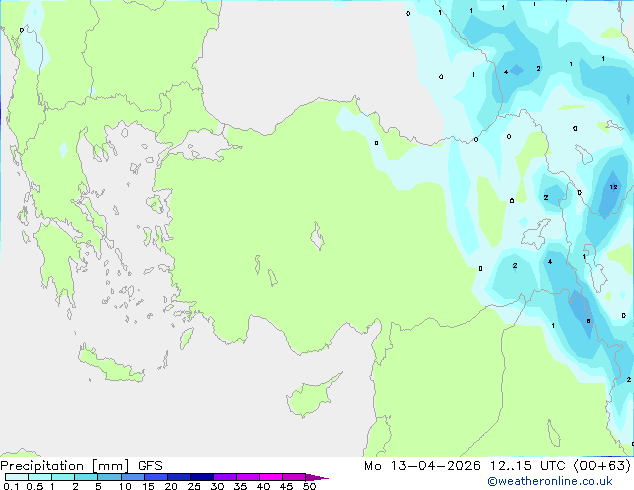Screen dimensions: 634x490
Task: Click the legend label "10"
Action: coord(125,486)
